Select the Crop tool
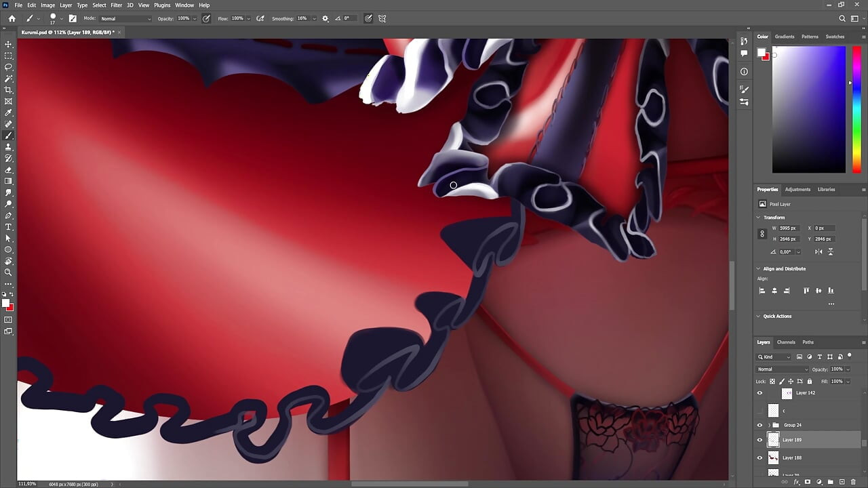 9,89
